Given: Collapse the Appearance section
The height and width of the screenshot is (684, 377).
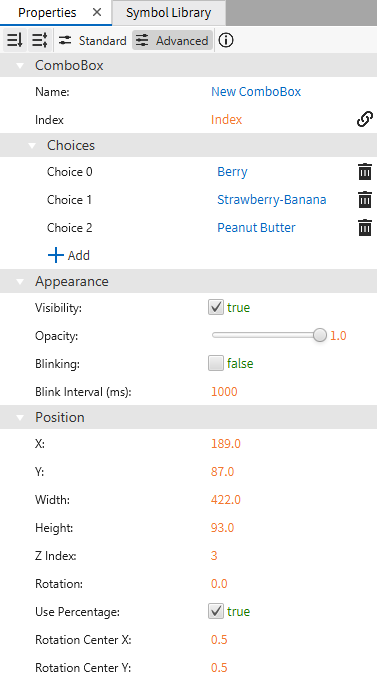Looking at the screenshot, I should (x=20, y=282).
